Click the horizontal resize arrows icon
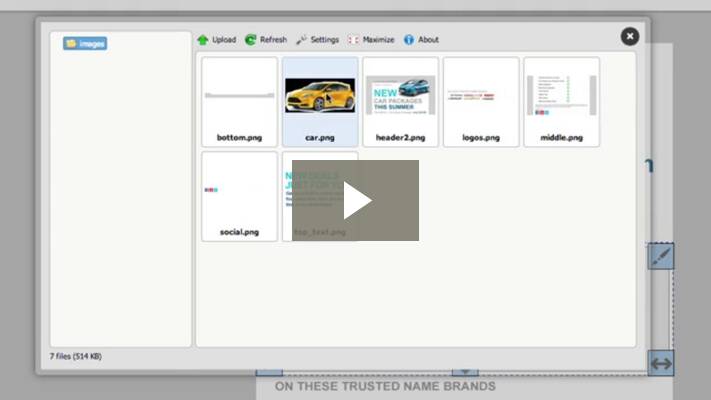This screenshot has height=400, width=711. pyautogui.click(x=661, y=363)
